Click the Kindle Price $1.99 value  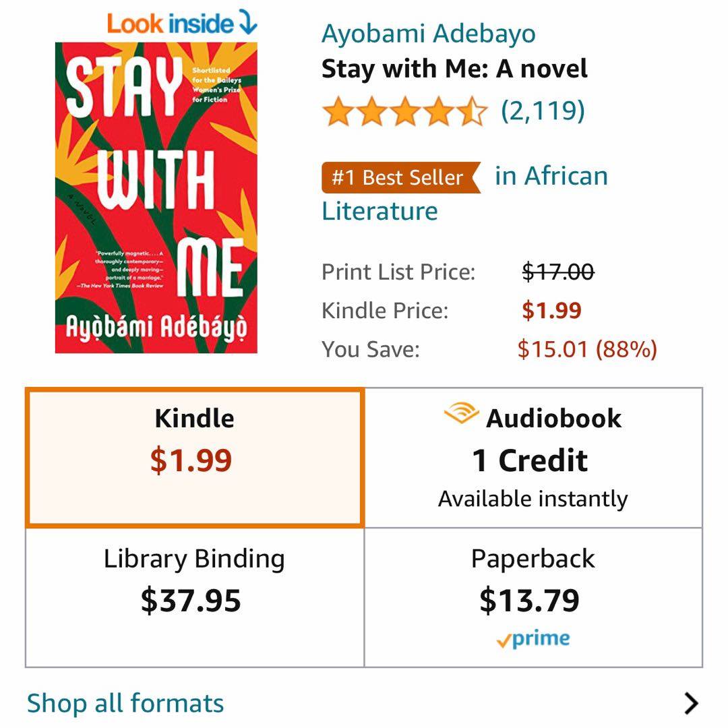(x=551, y=310)
